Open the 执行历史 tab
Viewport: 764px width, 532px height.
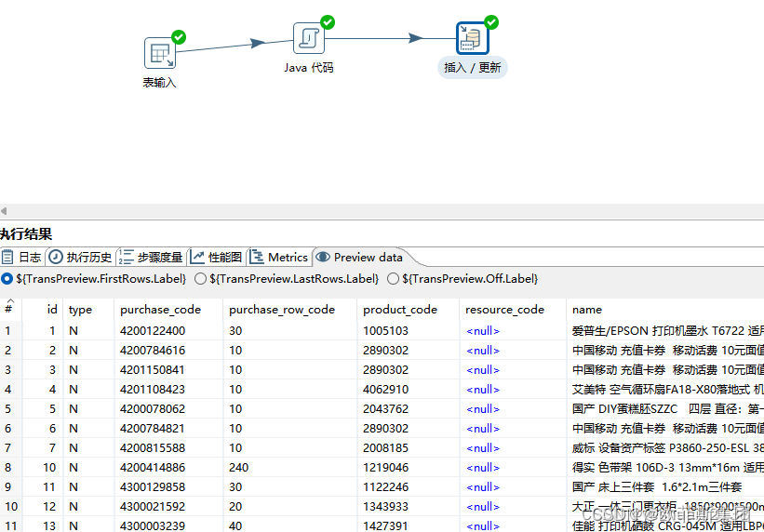point(81,257)
